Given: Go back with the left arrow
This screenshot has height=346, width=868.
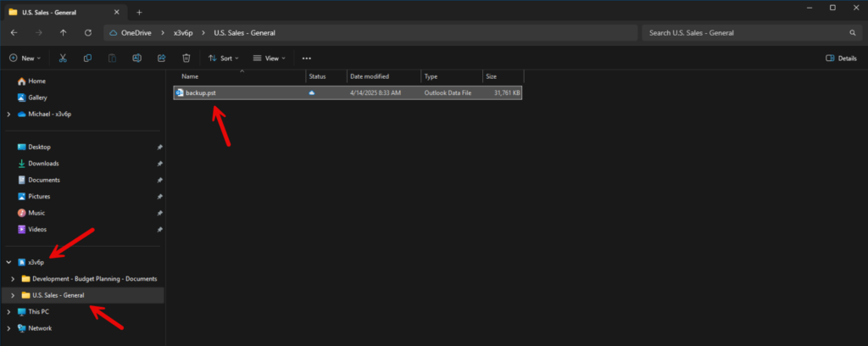Looking at the screenshot, I should [x=14, y=33].
